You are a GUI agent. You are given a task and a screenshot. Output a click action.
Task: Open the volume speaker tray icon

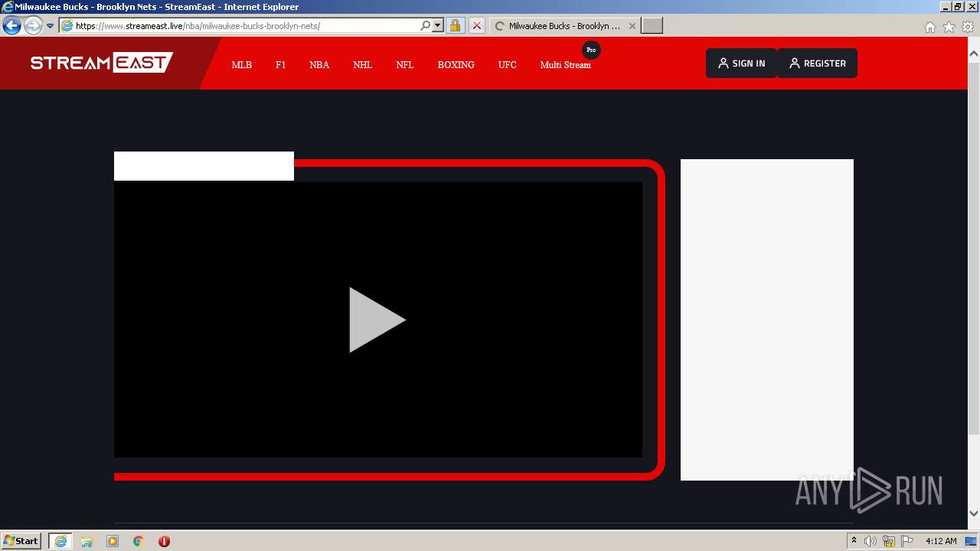pyautogui.click(x=871, y=541)
